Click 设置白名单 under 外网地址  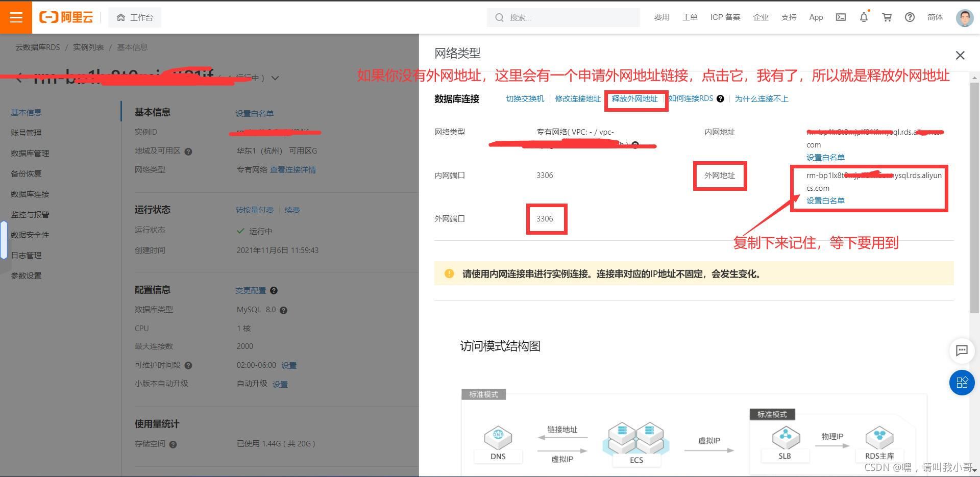825,201
